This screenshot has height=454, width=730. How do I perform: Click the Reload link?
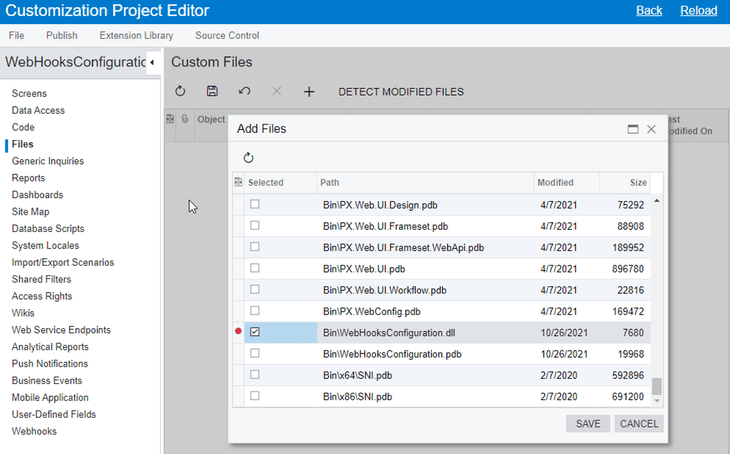click(x=698, y=11)
